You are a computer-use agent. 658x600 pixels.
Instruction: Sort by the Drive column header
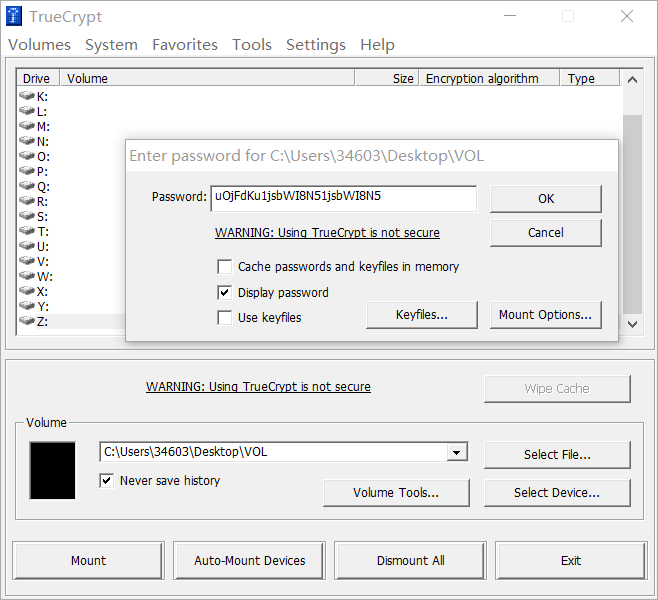(x=38, y=78)
